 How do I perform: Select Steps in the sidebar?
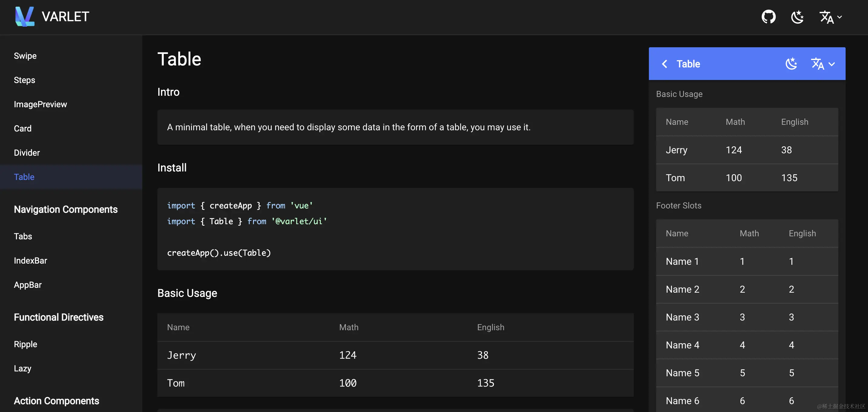tap(24, 80)
